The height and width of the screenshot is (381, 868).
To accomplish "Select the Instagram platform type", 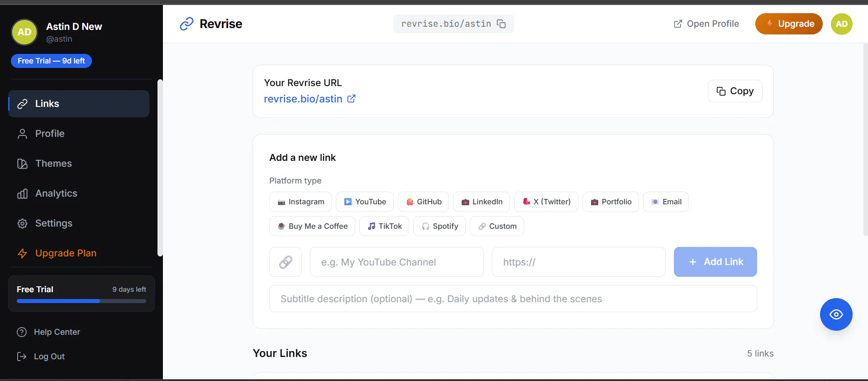I will pyautogui.click(x=300, y=202).
